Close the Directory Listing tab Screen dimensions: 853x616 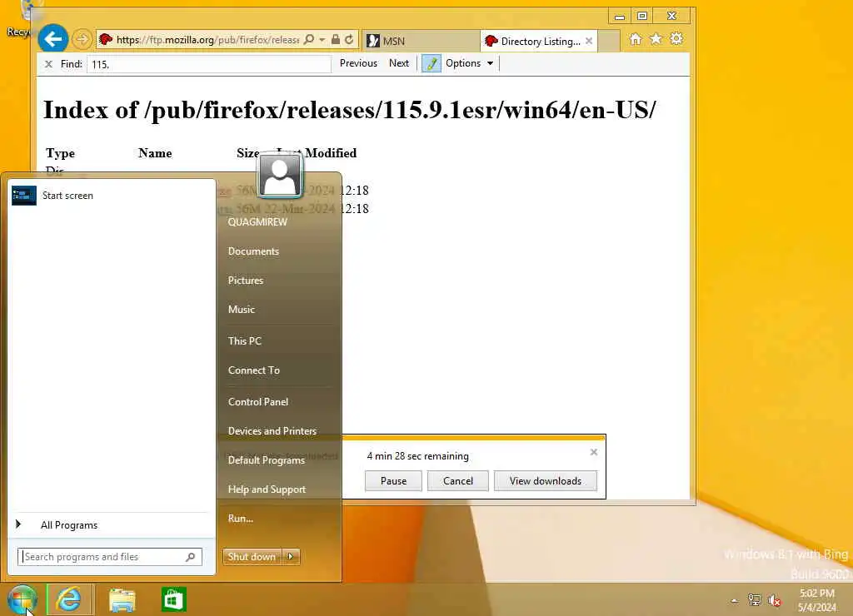tap(589, 42)
